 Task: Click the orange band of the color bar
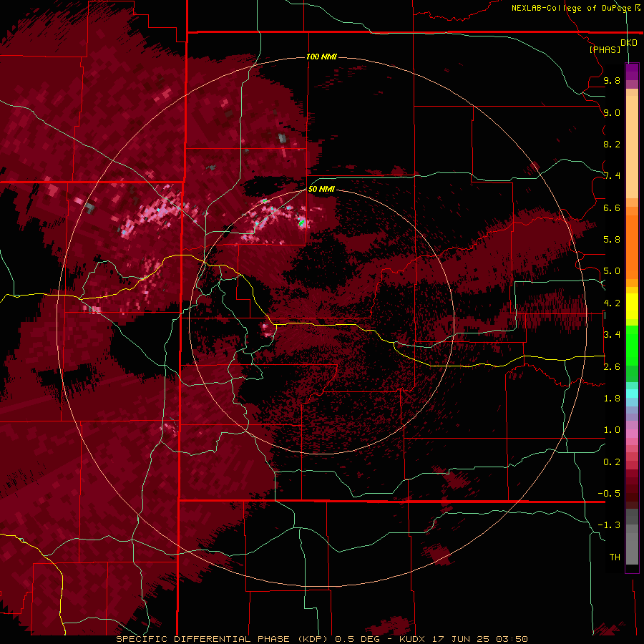[632, 243]
